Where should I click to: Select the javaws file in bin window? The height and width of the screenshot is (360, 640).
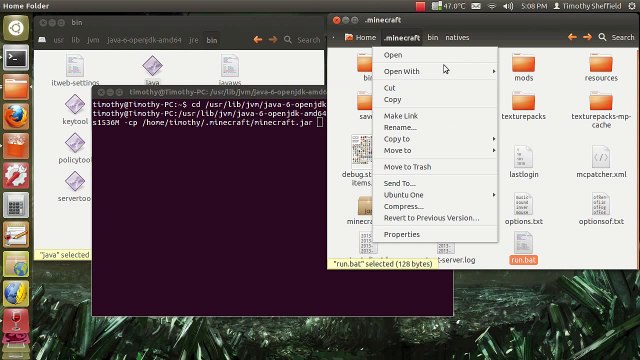tap(230, 70)
